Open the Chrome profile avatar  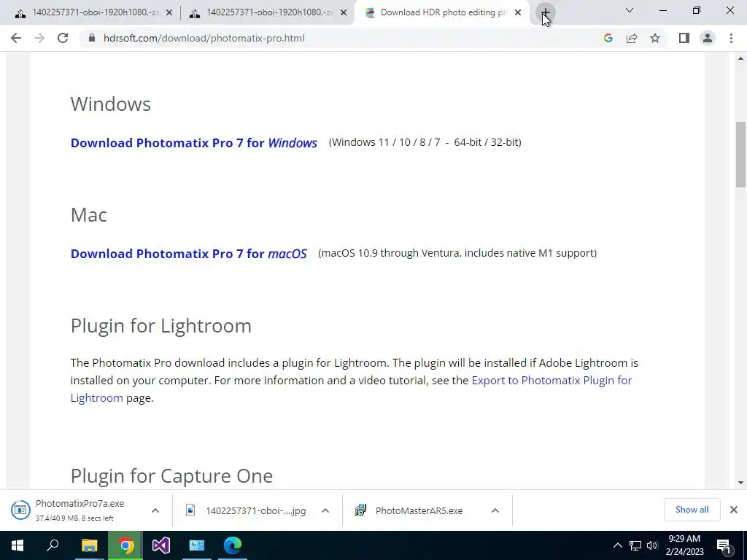click(x=708, y=38)
